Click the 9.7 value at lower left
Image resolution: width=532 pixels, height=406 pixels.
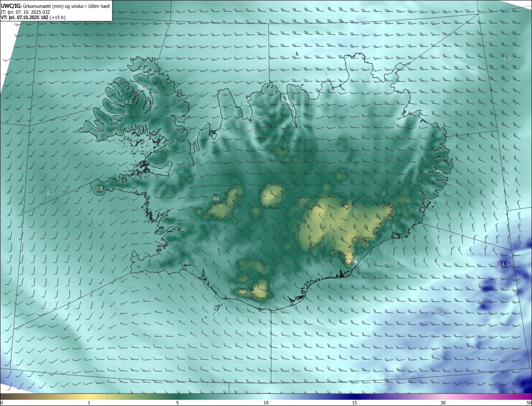[x=52, y=304]
